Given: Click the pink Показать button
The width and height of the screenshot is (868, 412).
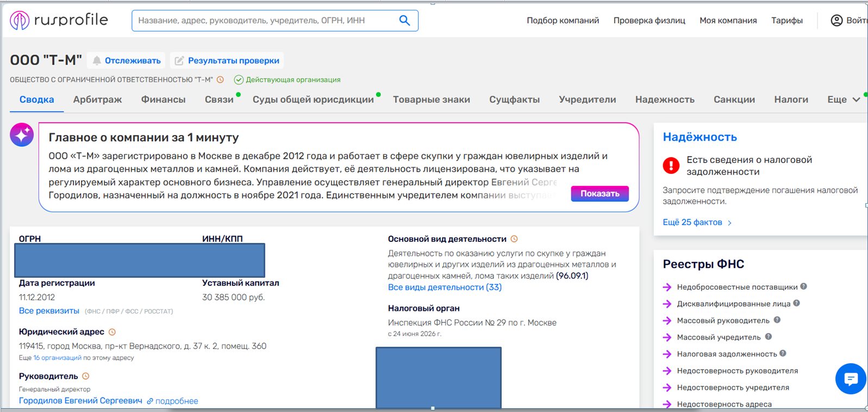Looking at the screenshot, I should tap(600, 193).
